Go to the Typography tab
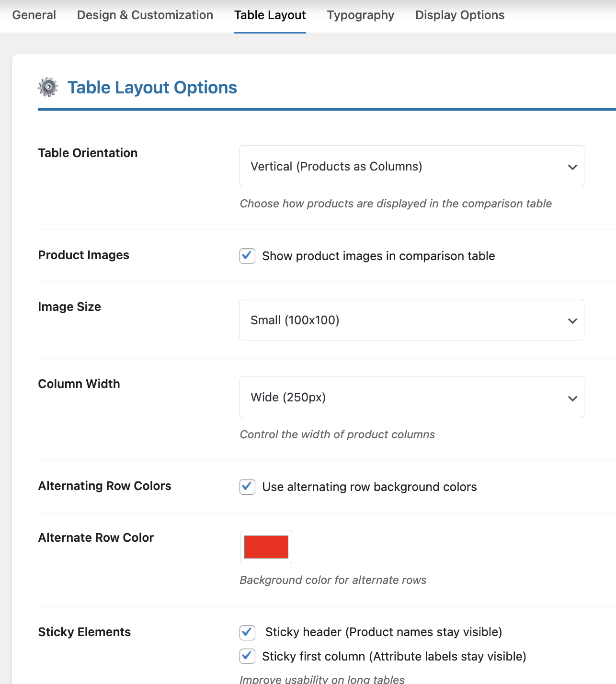 (360, 15)
